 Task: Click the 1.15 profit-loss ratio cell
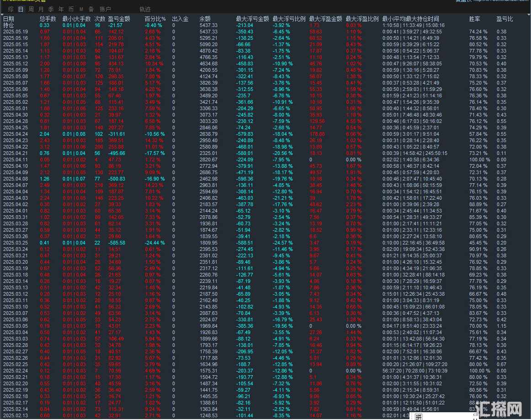coord(502,326)
